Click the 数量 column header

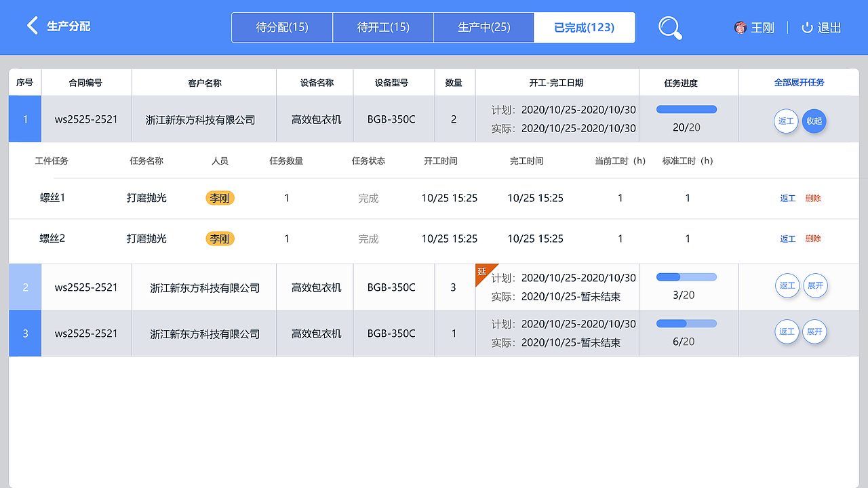coord(454,83)
